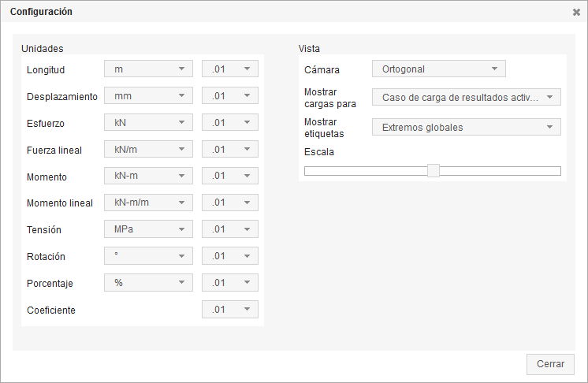This screenshot has height=383, width=588.
Task: Change the Longitud precision dropdown
Action: point(230,69)
